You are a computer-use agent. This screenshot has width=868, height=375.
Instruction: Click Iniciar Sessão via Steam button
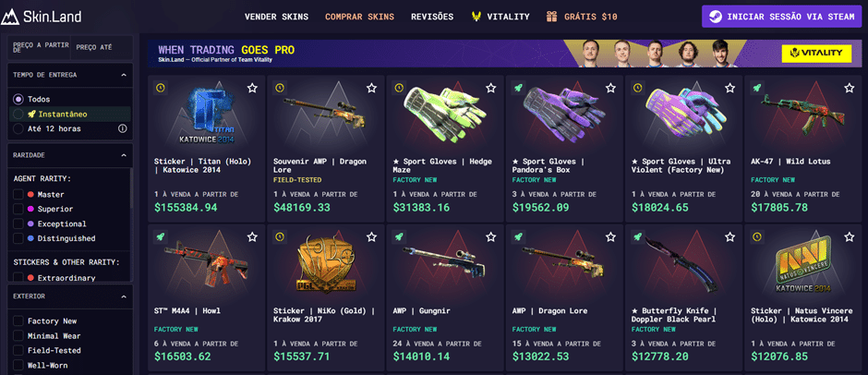781,17
